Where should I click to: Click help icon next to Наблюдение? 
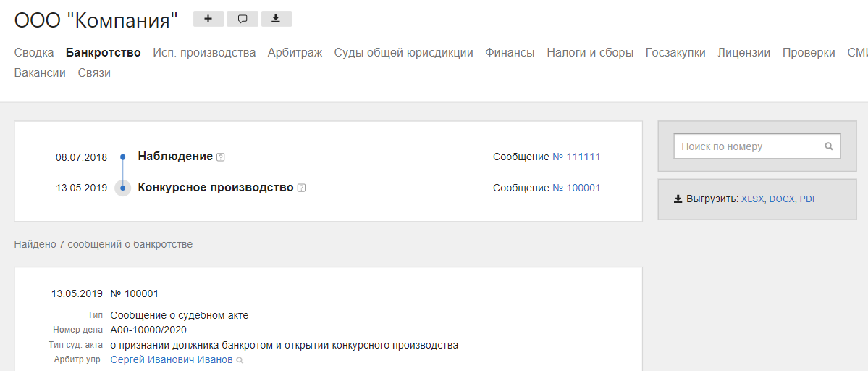tap(221, 157)
